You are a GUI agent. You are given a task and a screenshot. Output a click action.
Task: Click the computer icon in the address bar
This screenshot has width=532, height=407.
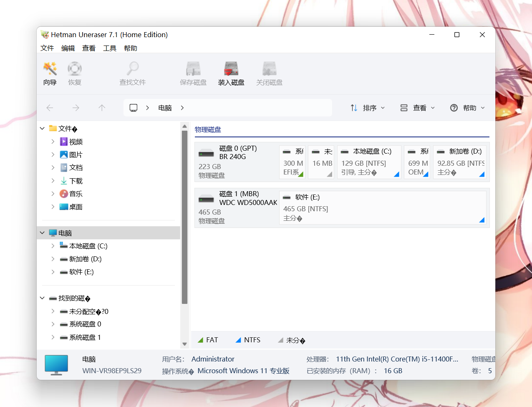click(134, 108)
